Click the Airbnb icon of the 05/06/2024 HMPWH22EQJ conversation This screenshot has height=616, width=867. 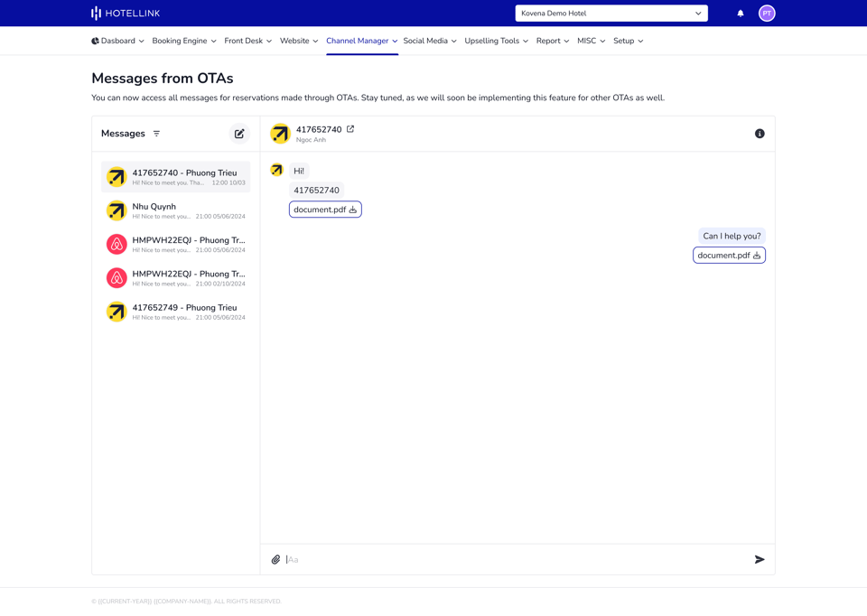117,245
